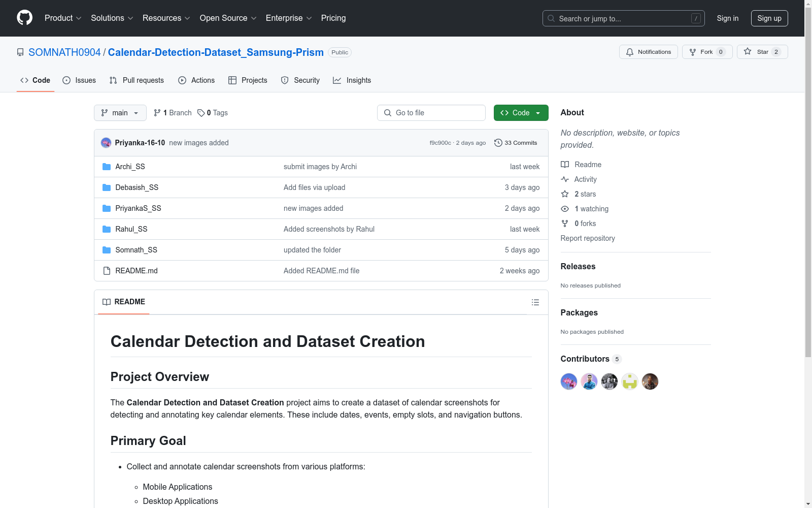Viewport: 812px width, 508px height.
Task: Click the Sign in link
Action: tap(727, 18)
